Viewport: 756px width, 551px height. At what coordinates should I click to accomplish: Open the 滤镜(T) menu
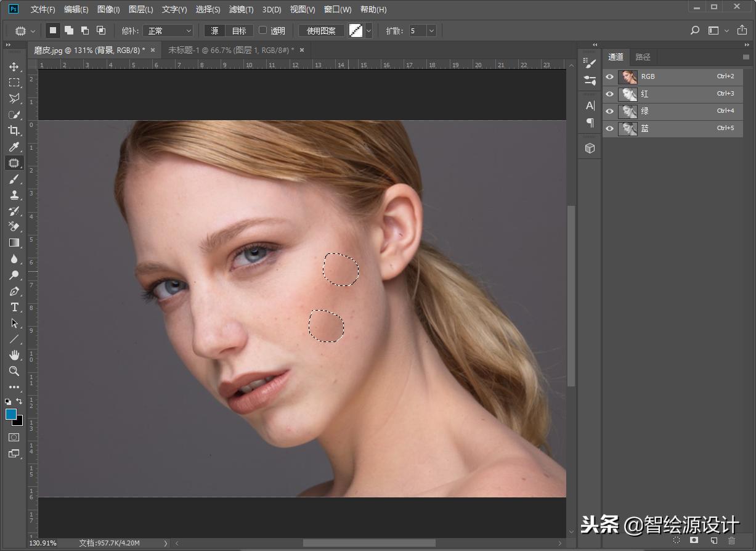coord(241,10)
